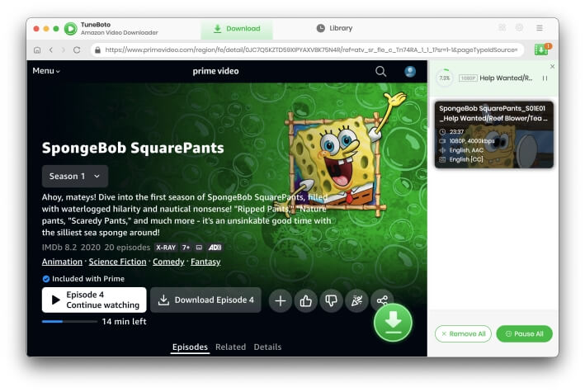The width and height of the screenshot is (585, 392).
Task: Click the audio description AD badge
Action: click(x=215, y=248)
